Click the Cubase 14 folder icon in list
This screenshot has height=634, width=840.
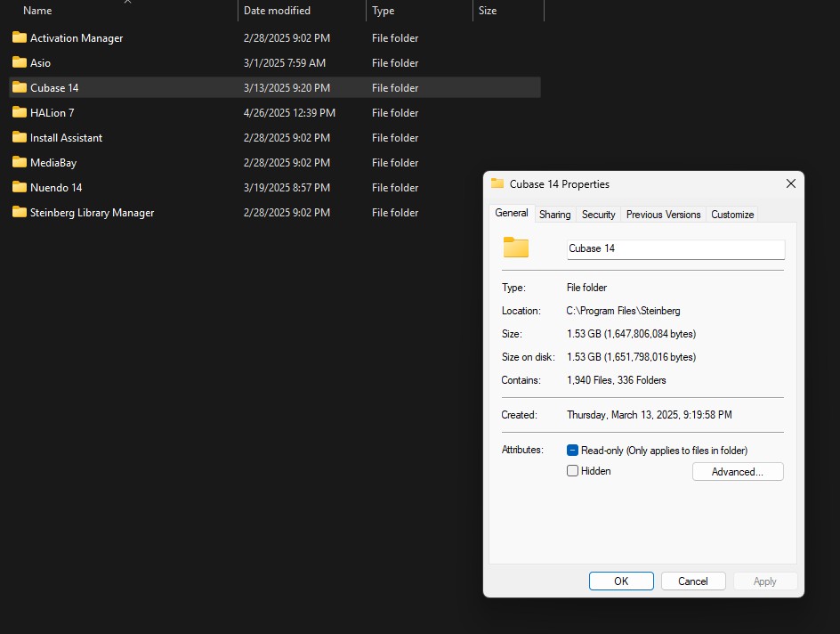(20, 87)
